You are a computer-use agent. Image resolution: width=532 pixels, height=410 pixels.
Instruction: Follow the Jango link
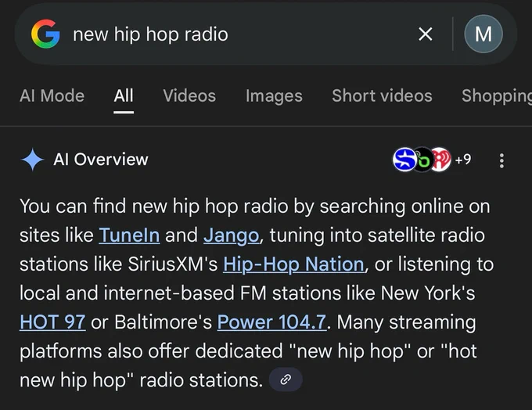point(231,236)
